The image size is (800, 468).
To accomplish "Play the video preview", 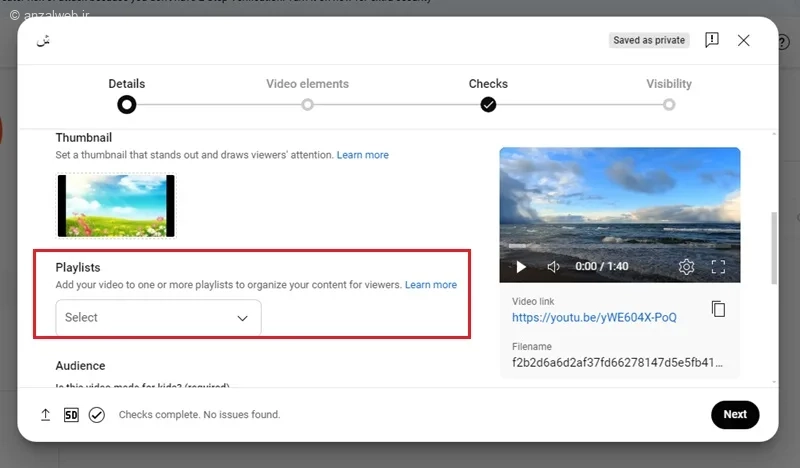I will [521, 266].
